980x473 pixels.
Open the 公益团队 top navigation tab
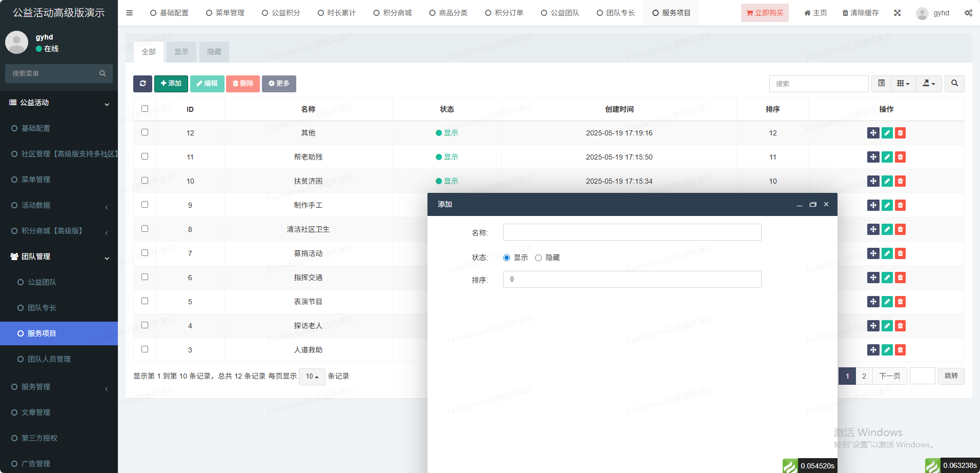pos(560,13)
